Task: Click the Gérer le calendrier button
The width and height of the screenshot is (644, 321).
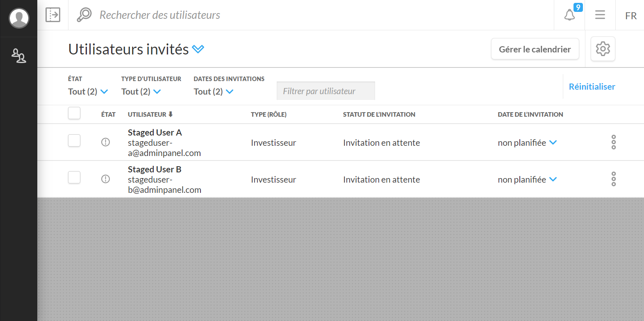Action: point(535,49)
